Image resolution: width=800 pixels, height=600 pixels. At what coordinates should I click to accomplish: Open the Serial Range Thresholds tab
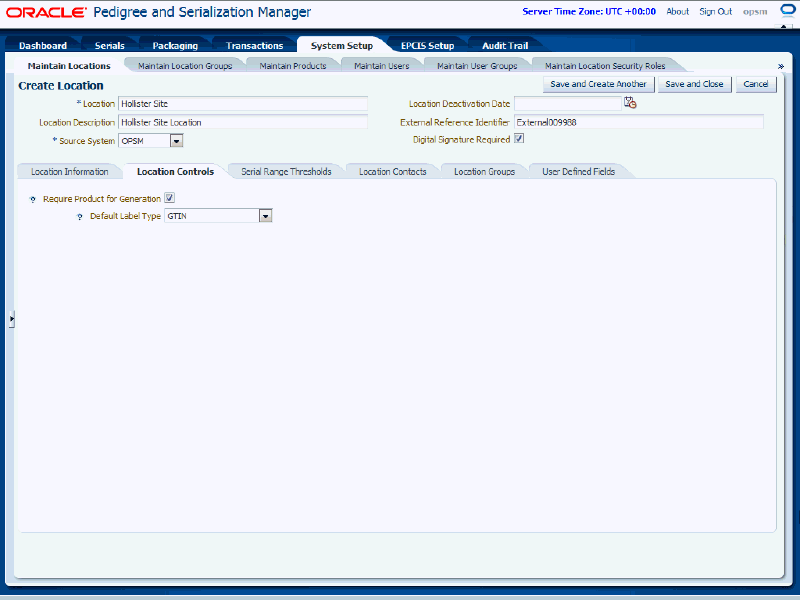(x=286, y=171)
